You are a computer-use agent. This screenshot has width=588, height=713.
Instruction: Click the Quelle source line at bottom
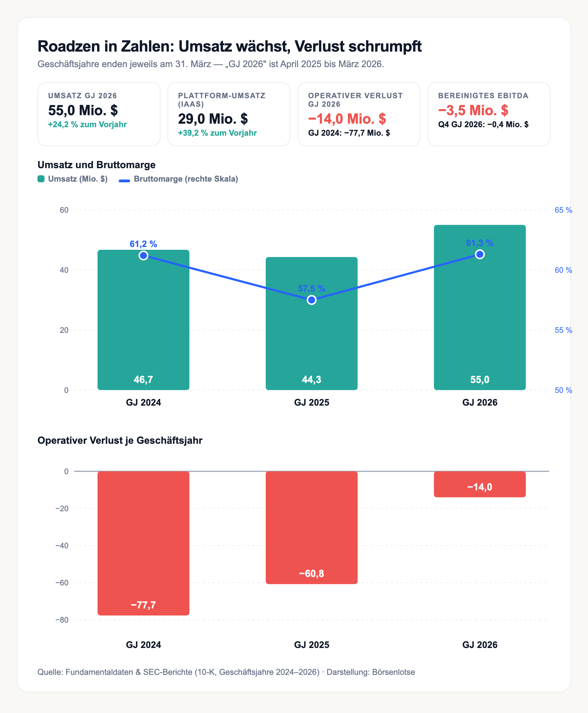tap(226, 672)
